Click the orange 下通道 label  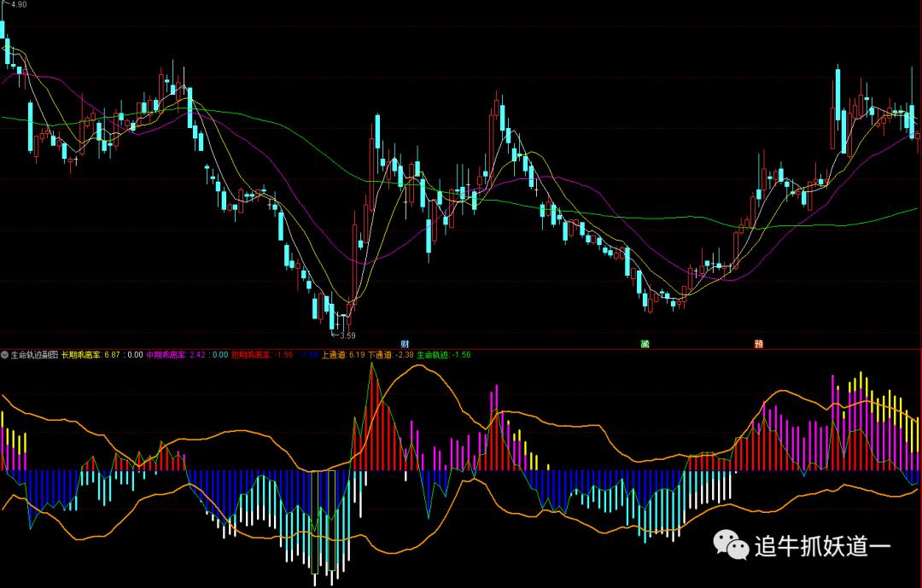[381, 354]
